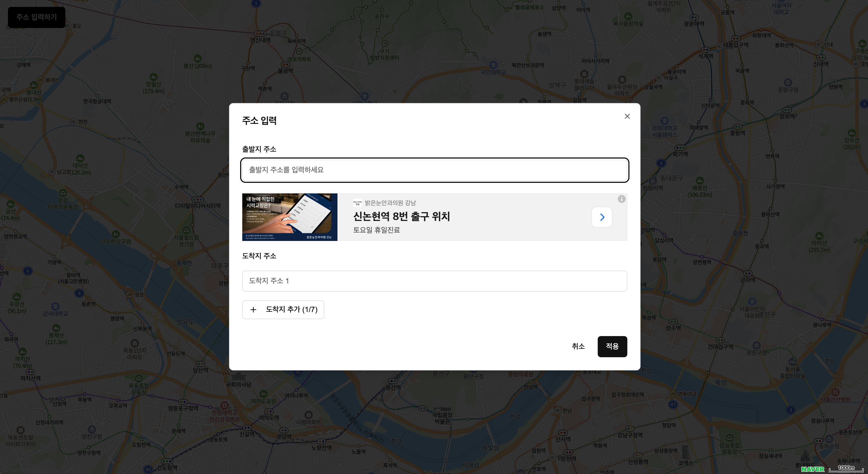Click the 국회의사당 landmark icon
The image size is (868, 474).
coord(238,376)
